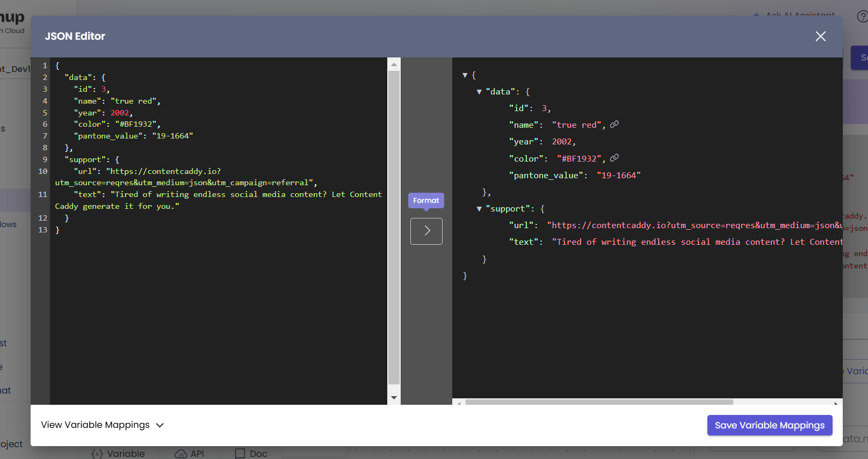Image resolution: width=868 pixels, height=459 pixels.
Task: Click the left scroll arrow of tree view
Action: click(459, 403)
